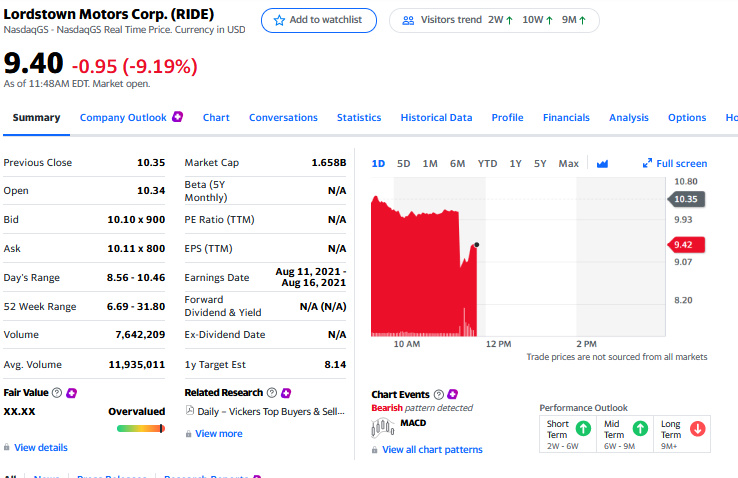Select the 5Y chart range
Screen dimensions: 738x478
click(x=540, y=164)
